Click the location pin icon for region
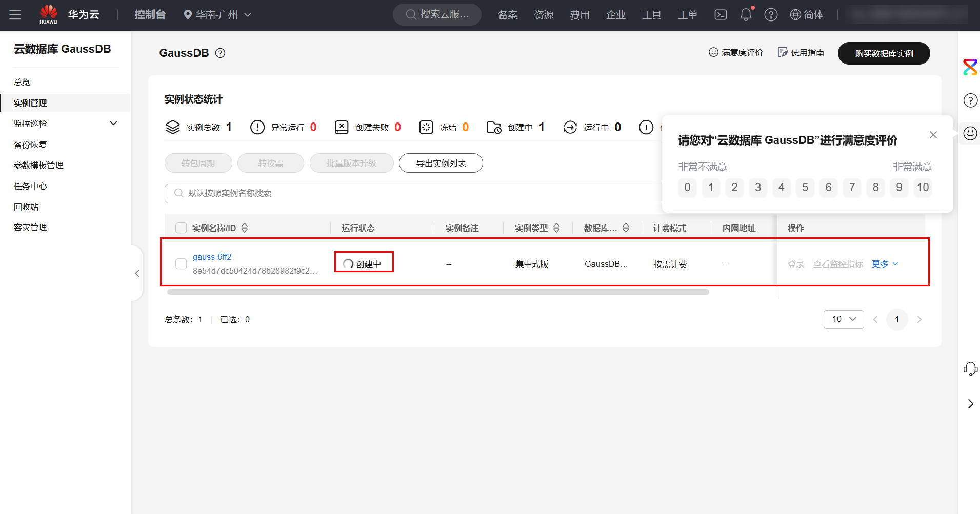 pos(188,15)
